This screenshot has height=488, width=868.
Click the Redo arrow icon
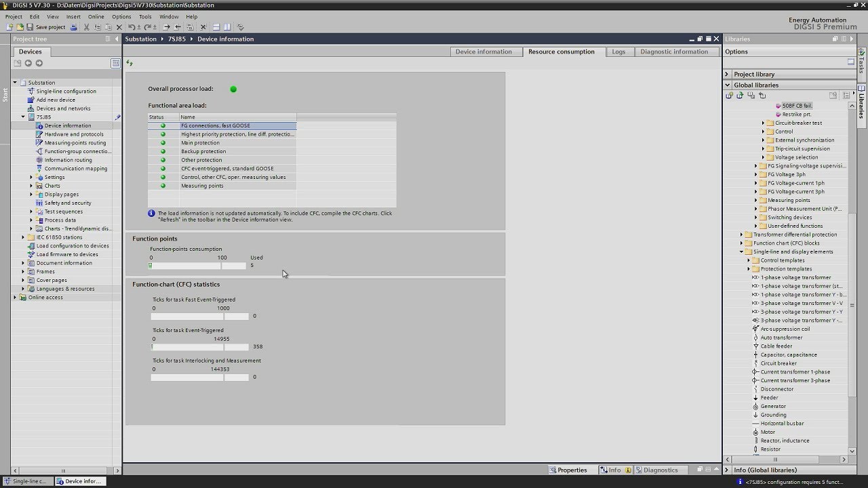click(148, 27)
